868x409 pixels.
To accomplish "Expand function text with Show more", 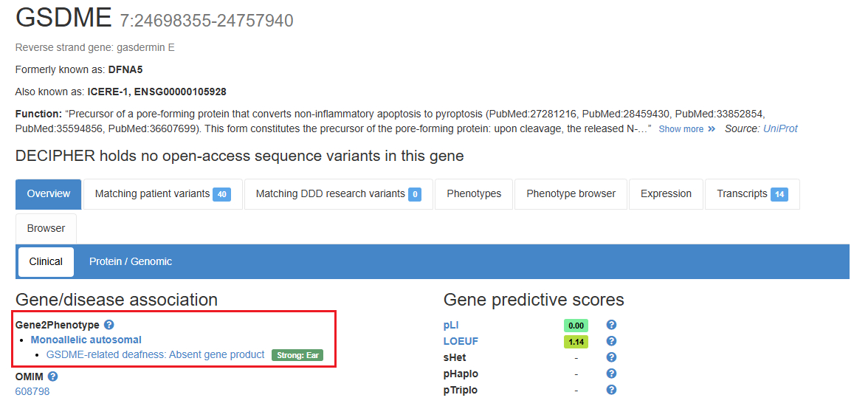I will click(686, 129).
